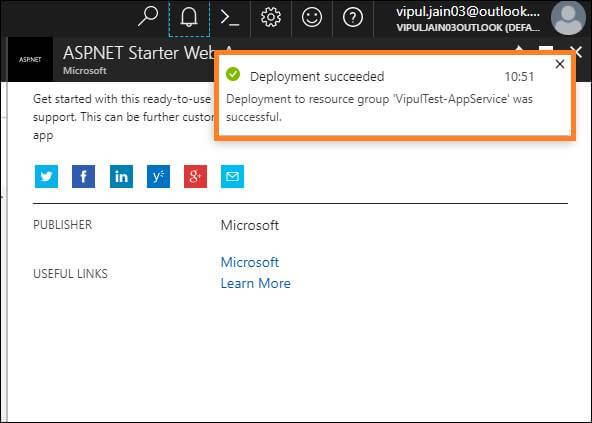Open the Microsoft useful link

250,262
